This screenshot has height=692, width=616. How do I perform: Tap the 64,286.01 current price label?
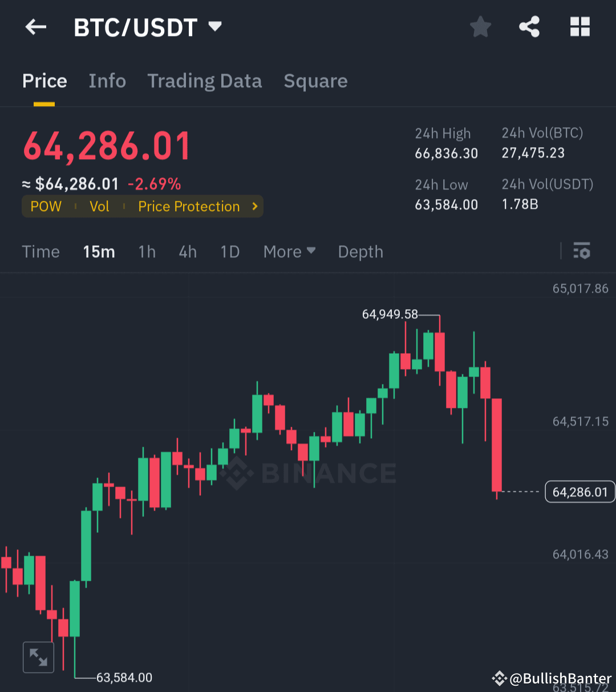(580, 491)
